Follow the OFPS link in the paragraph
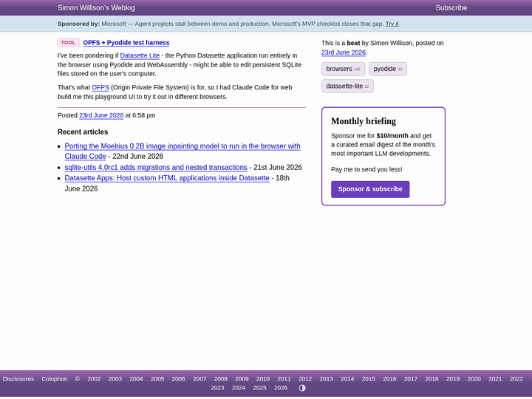The image size is (532, 399). coord(100,87)
